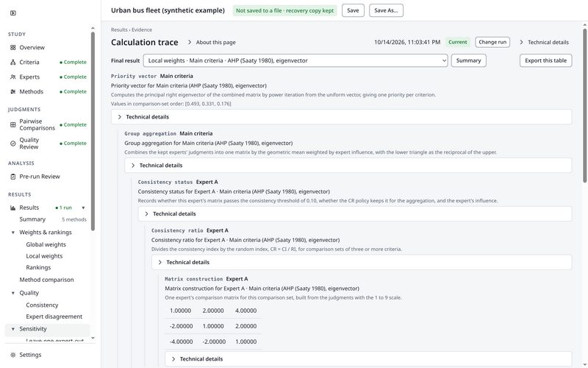Click sidebar scroll down arrow
Viewport: 588px width, 368px height.
click(93, 339)
